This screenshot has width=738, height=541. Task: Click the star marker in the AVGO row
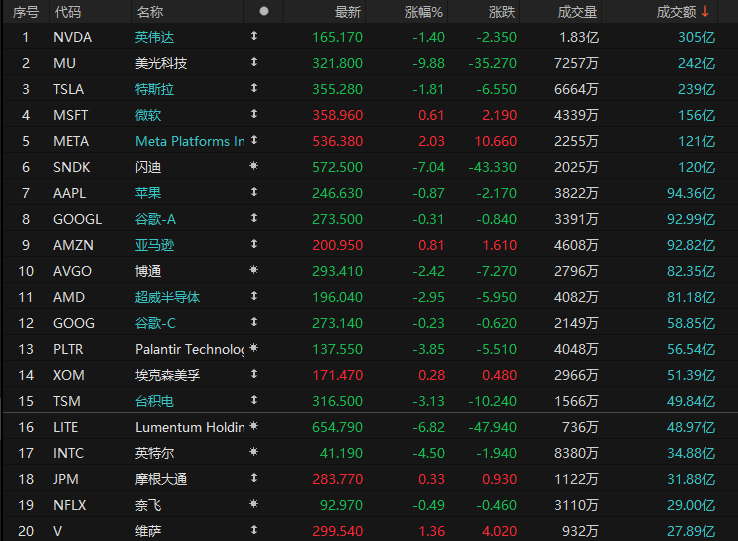tap(254, 270)
